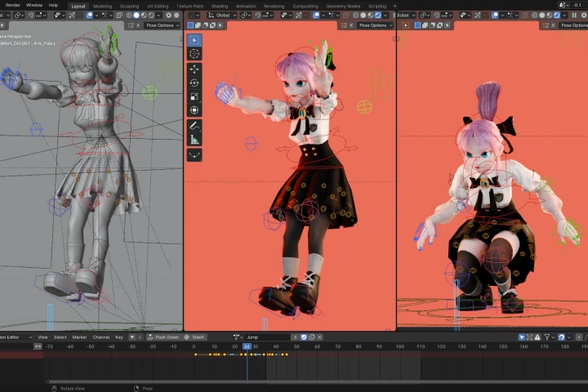Toggle viewport overlays in left viewport
The image size is (588, 392).
pos(90,16)
